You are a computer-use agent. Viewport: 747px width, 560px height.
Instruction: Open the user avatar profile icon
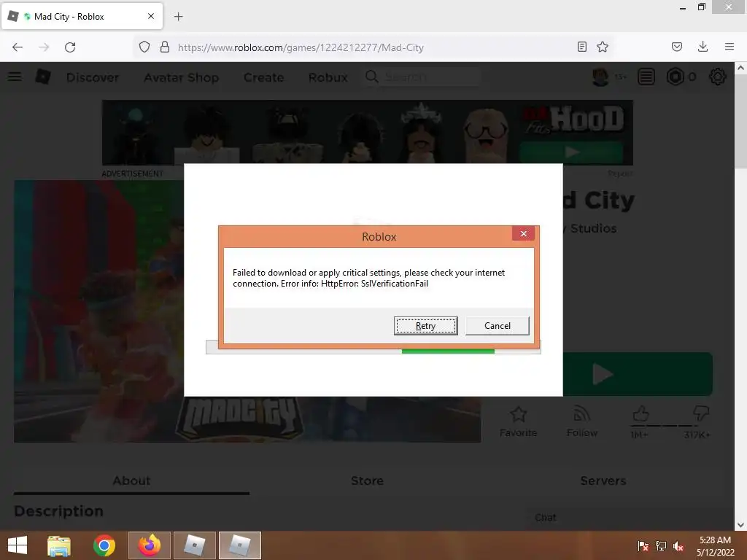pos(600,77)
